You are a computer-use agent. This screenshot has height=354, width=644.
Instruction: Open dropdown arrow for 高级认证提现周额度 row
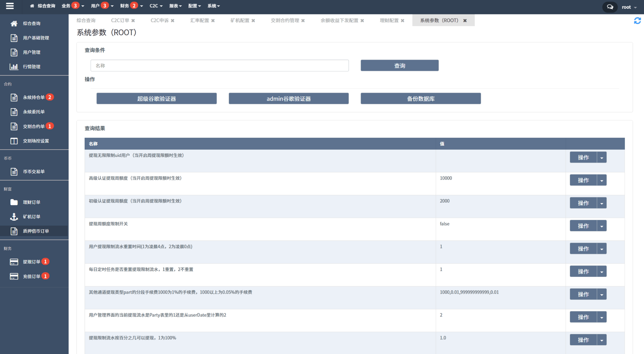click(x=602, y=180)
